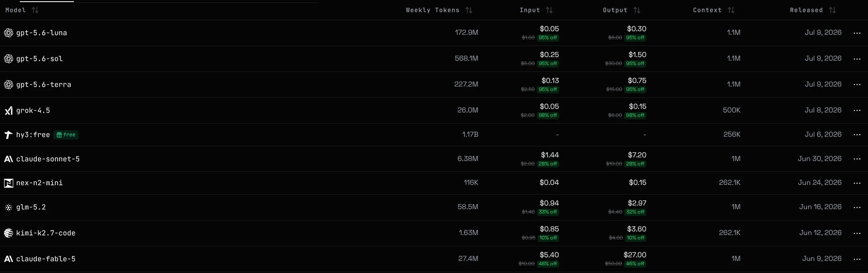
Task: Click the Anthropic logo beside claude-fable-5
Action: pyautogui.click(x=8, y=259)
